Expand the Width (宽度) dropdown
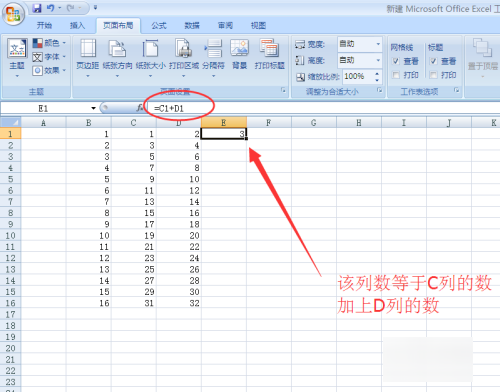Viewport: 500px width, 392px height. (x=378, y=44)
